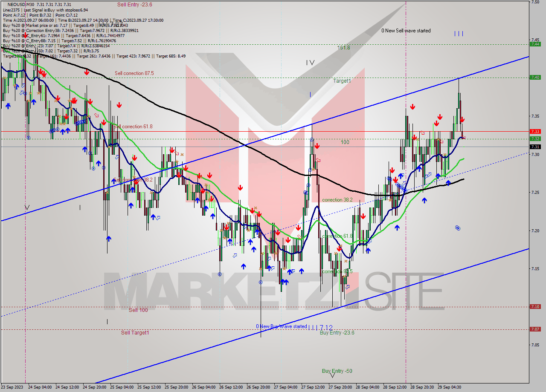Select '26 Sep 12:00' on time axis
This screenshot has height=392, width=546.
pos(231,387)
